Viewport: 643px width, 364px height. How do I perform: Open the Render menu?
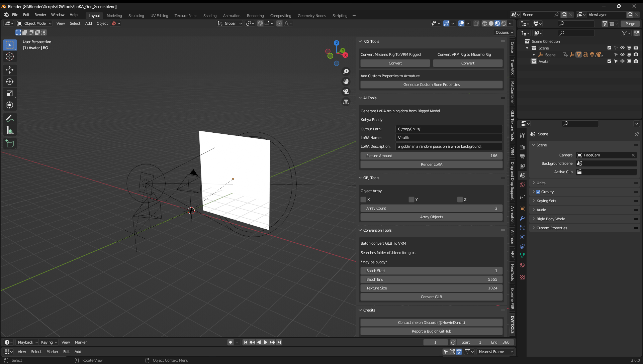tap(40, 15)
